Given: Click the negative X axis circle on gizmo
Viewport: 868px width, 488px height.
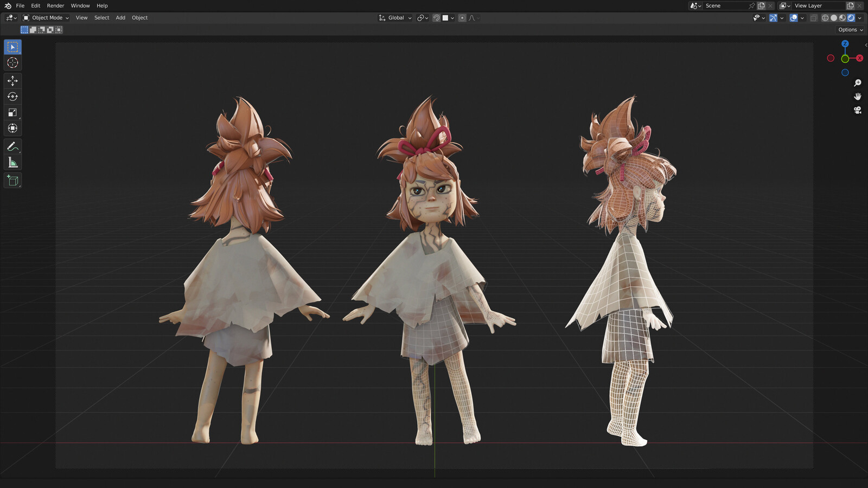Looking at the screenshot, I should click(831, 58).
